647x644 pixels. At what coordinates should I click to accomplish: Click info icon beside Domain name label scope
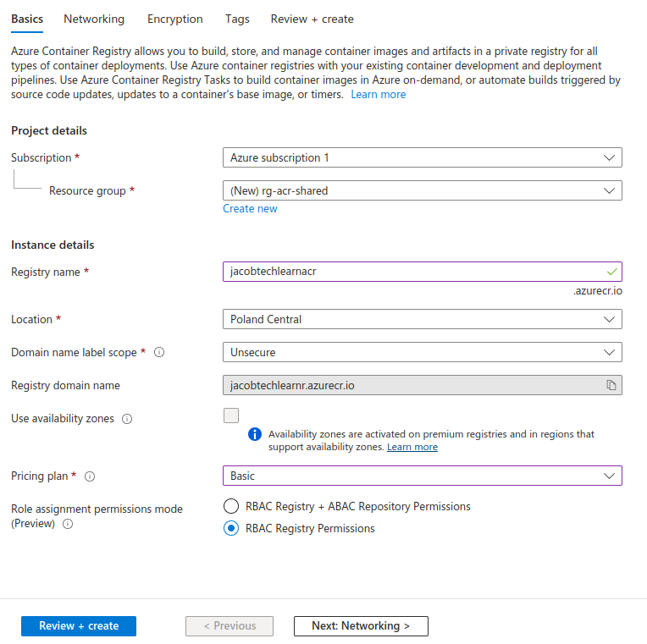159,352
